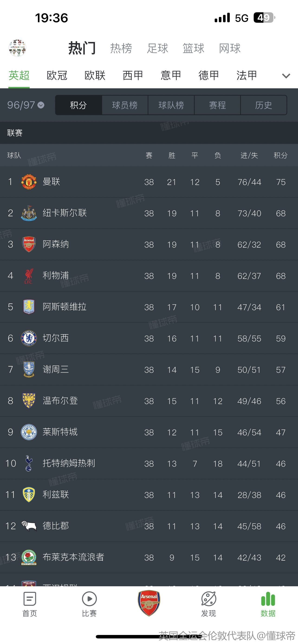Tap the 数据 bar chart icon

(x=268, y=599)
